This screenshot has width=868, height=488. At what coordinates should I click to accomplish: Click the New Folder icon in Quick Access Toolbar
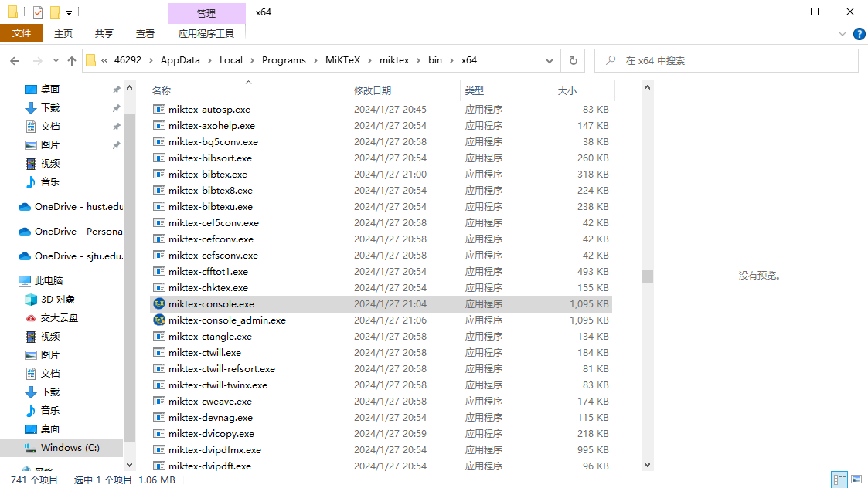pyautogui.click(x=55, y=12)
